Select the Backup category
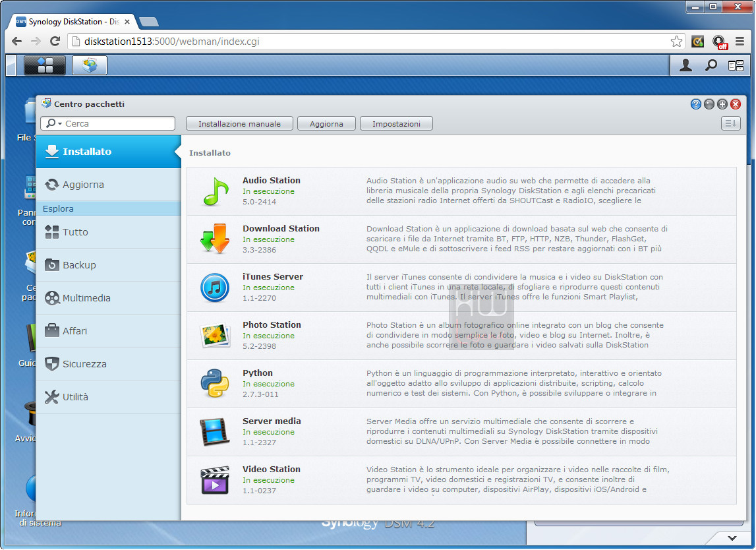This screenshot has width=756, height=550. pyautogui.click(x=109, y=265)
